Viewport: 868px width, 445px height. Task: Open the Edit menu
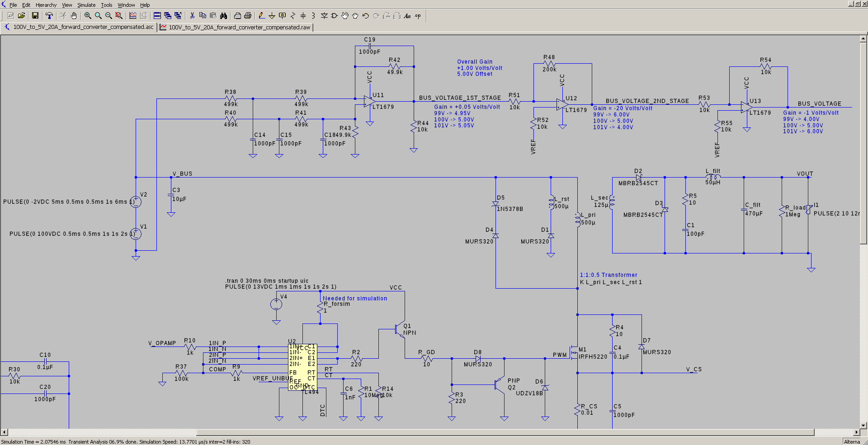tap(26, 5)
